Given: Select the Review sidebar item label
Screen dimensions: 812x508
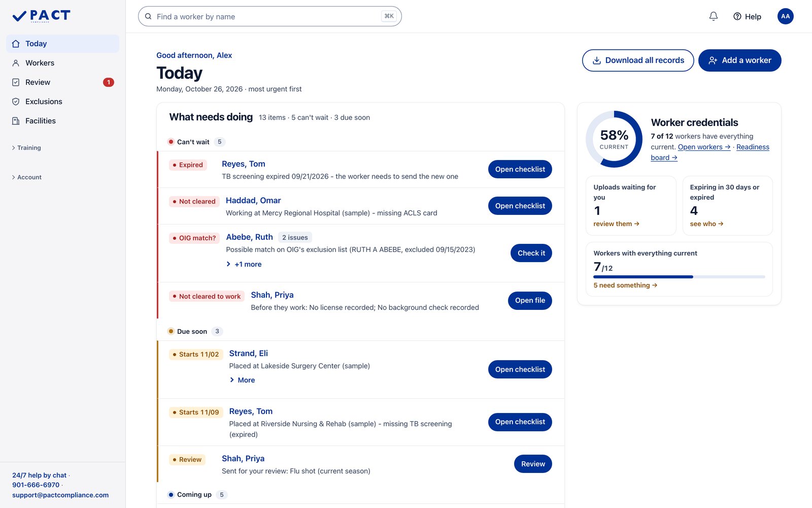Looking at the screenshot, I should point(38,82).
